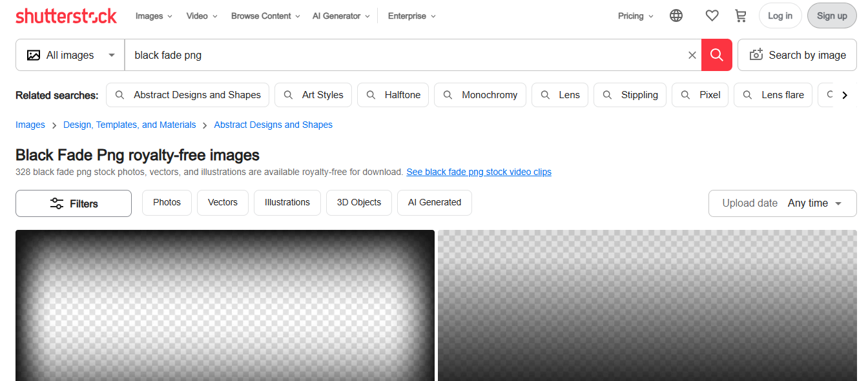Click the sliders icon on the Filters button
Viewport: 868px width, 381px height.
pos(57,203)
